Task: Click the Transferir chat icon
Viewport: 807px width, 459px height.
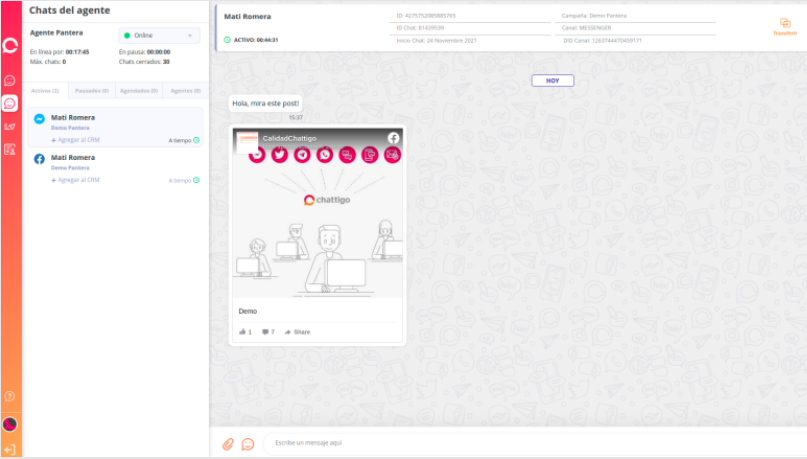Action: [x=785, y=26]
